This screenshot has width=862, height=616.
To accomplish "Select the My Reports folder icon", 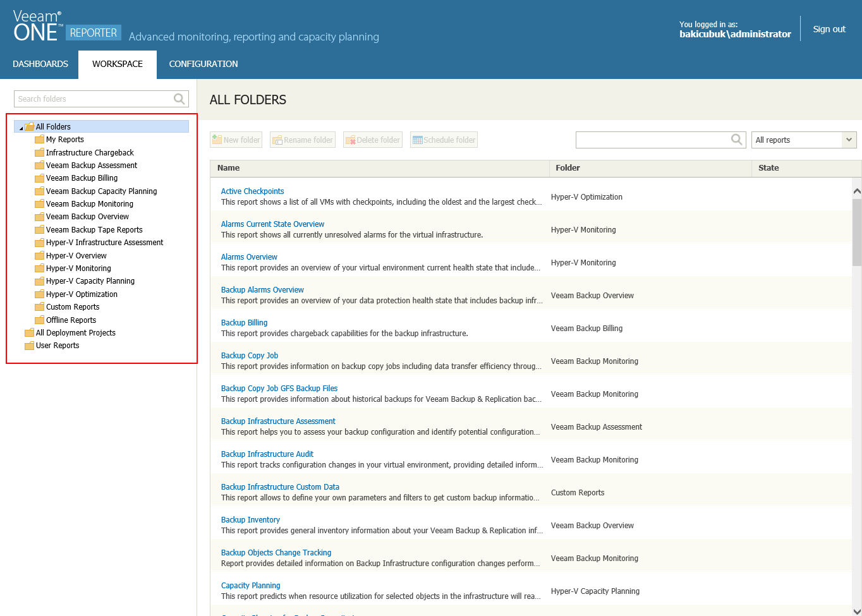I will pos(39,140).
